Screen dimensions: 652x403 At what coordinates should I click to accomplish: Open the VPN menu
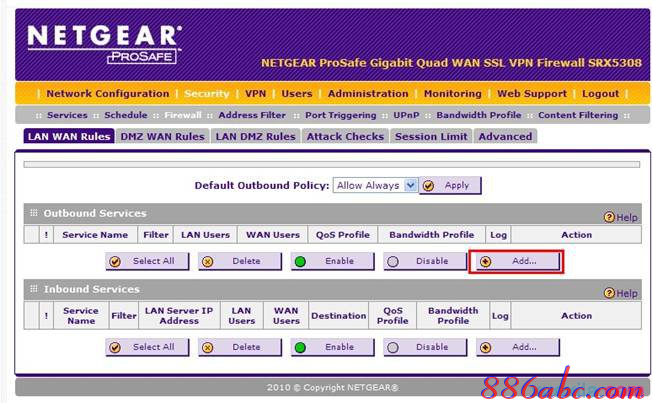click(255, 94)
